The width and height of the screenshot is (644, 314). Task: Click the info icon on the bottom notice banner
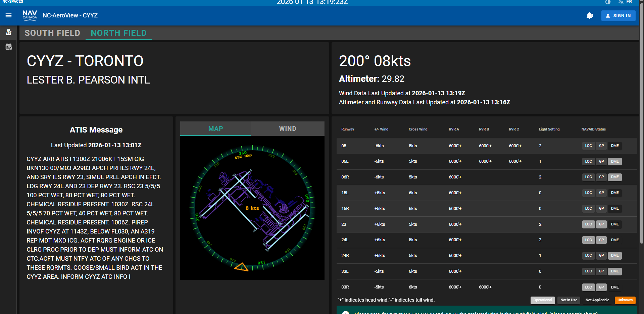[x=346, y=312]
